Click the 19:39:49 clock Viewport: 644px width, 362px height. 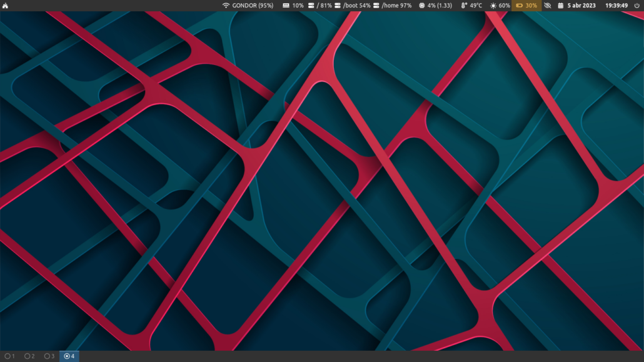(616, 6)
